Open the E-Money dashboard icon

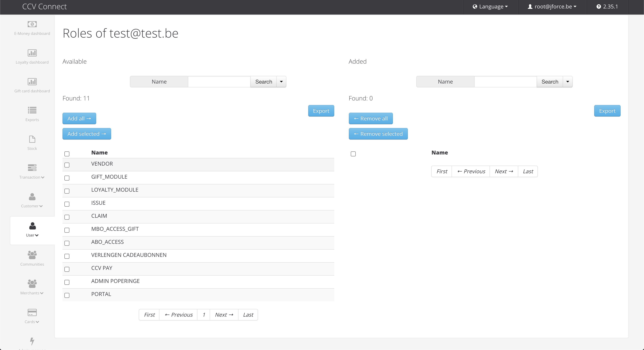point(32,24)
